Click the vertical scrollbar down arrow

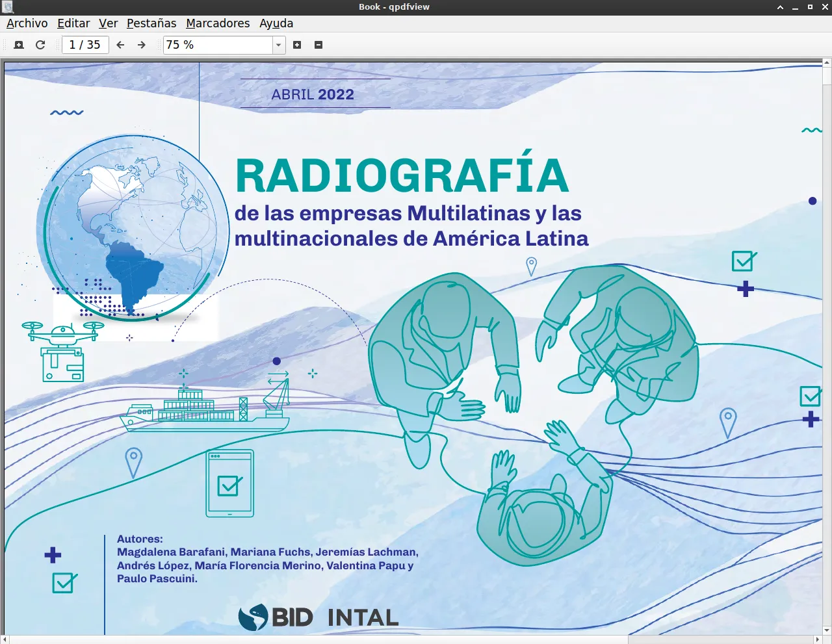[x=827, y=630]
